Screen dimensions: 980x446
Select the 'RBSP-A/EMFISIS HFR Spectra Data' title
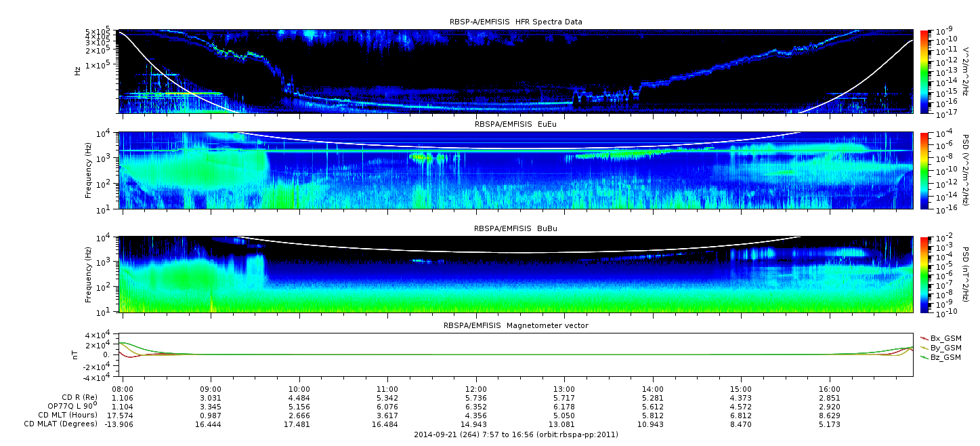tap(515, 22)
